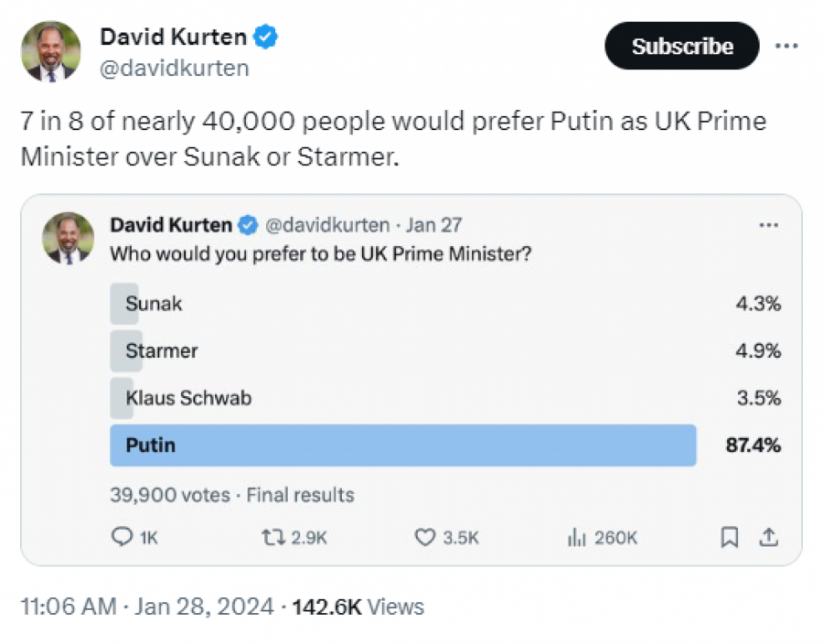This screenshot has width=823, height=644.
Task: Open the @davidkurten handle link at top
Action: coord(174,69)
